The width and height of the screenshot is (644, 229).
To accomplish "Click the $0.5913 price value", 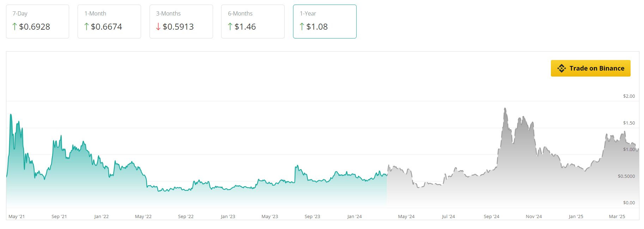I will pos(178,26).
